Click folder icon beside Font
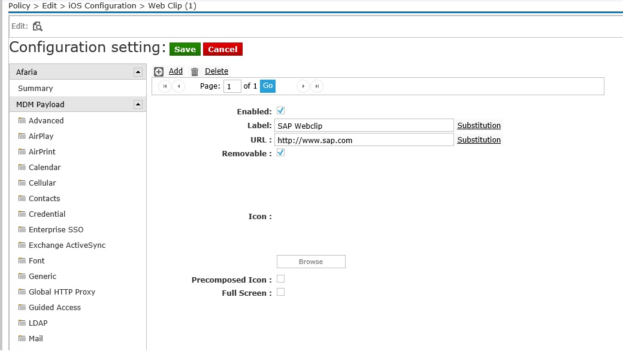The width and height of the screenshot is (623, 364). click(x=22, y=261)
